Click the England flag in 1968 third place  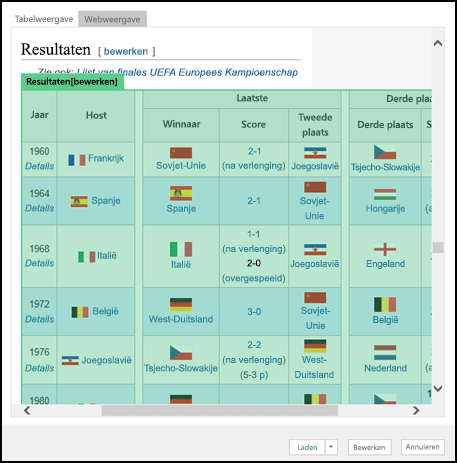(x=385, y=249)
